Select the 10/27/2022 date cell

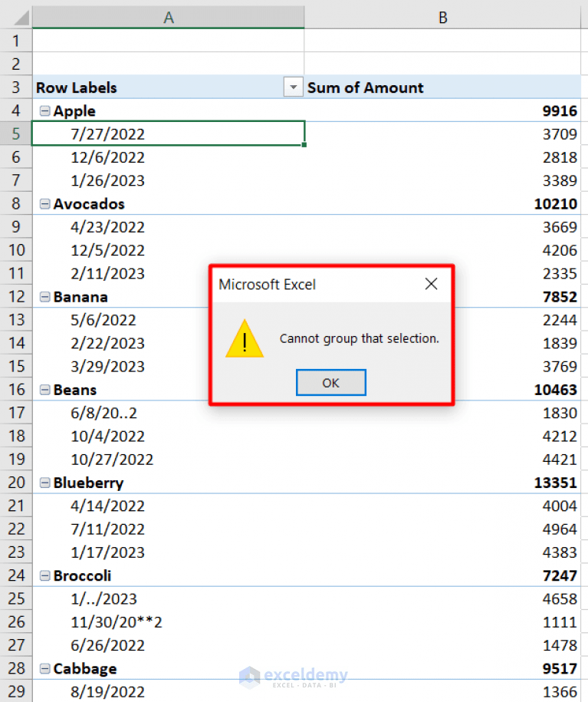click(168, 460)
